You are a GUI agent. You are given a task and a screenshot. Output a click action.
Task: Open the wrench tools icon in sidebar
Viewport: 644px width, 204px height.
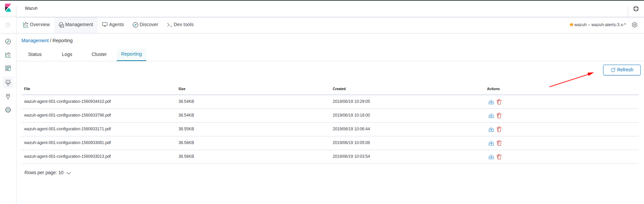8,96
